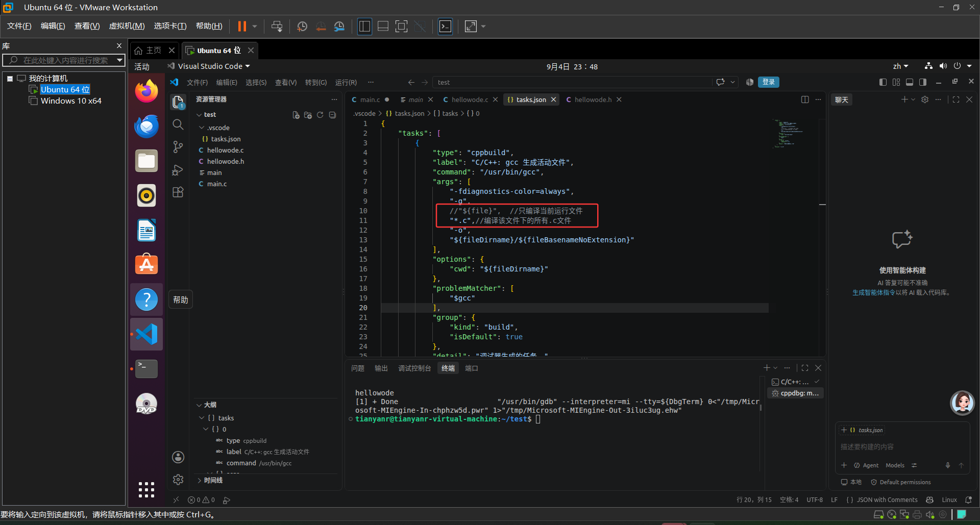
Task: Refresh the explorer file tree
Action: coord(320,115)
